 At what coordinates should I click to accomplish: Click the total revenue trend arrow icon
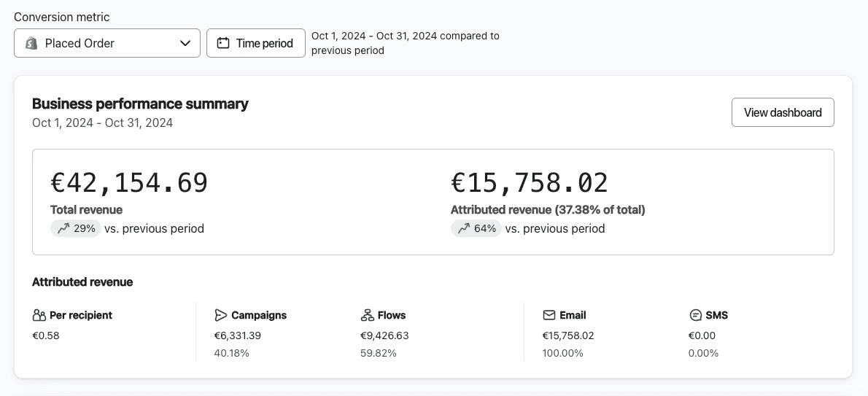point(63,228)
